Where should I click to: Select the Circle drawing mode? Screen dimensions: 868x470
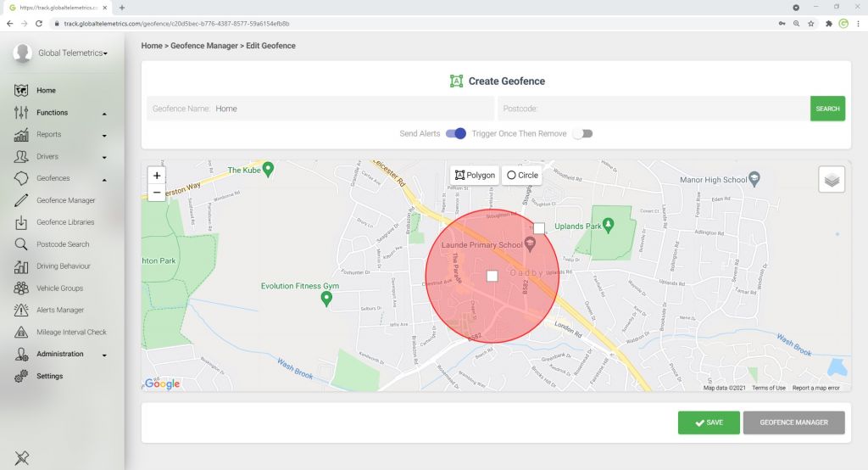coord(521,176)
